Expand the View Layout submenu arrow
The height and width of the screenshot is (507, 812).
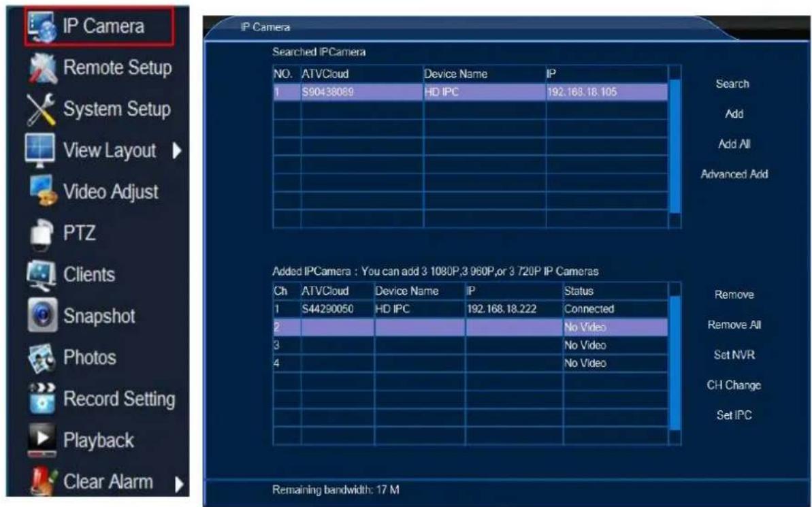177,150
